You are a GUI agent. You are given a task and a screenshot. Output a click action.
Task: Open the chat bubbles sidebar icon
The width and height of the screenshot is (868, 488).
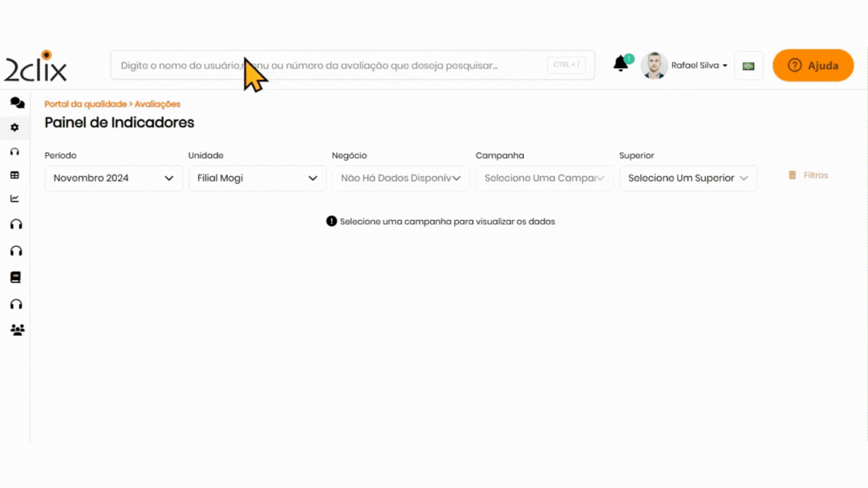click(x=17, y=103)
